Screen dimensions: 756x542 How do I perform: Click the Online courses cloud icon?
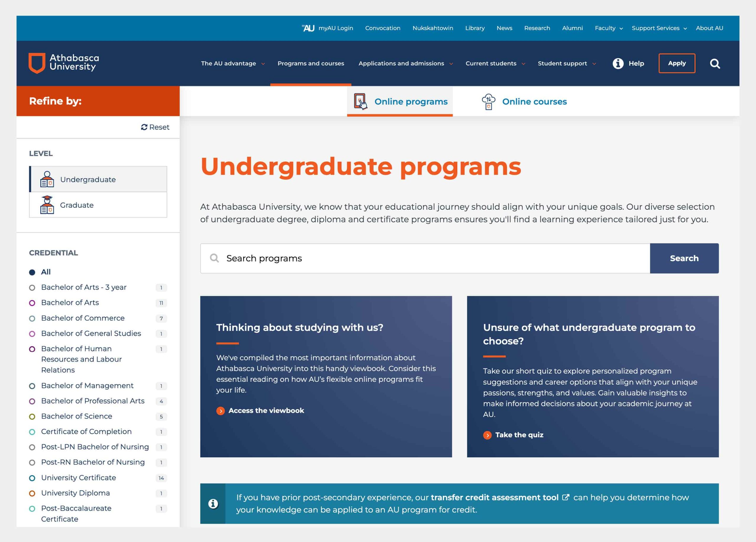488,102
